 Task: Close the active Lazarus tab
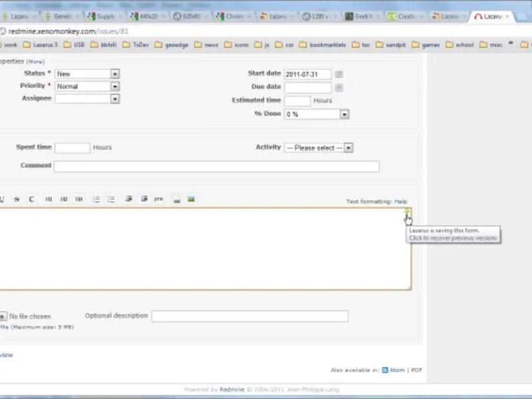point(507,16)
